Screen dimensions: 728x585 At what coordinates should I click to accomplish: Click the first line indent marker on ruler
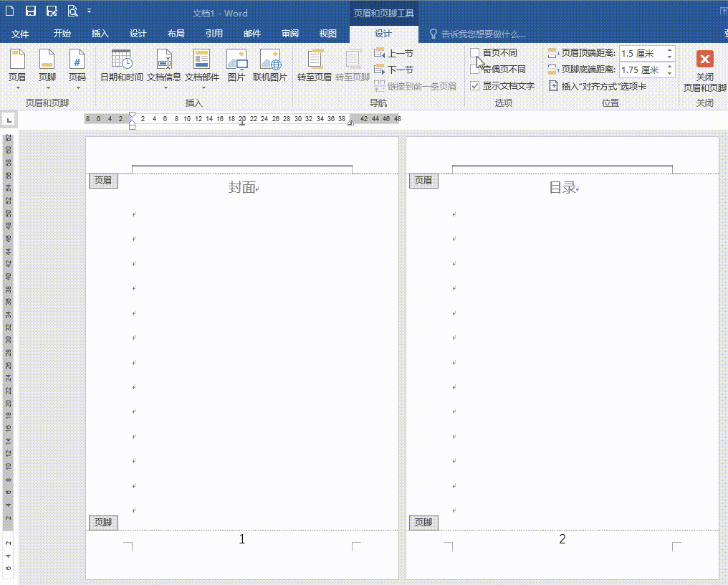[133, 115]
